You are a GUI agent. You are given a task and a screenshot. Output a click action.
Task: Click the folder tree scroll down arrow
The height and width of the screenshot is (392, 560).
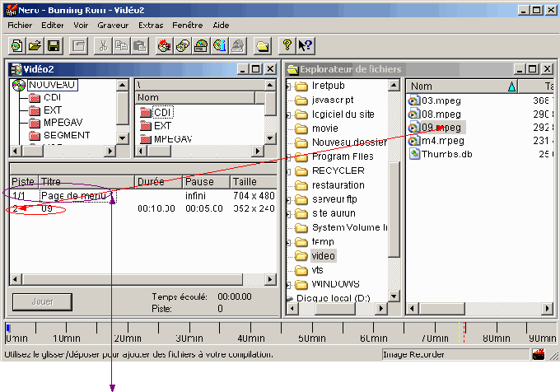click(x=394, y=296)
